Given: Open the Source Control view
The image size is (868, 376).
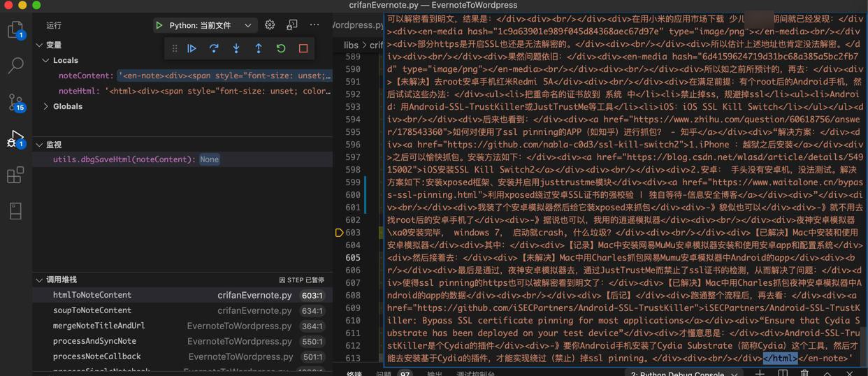Looking at the screenshot, I should click(15, 102).
